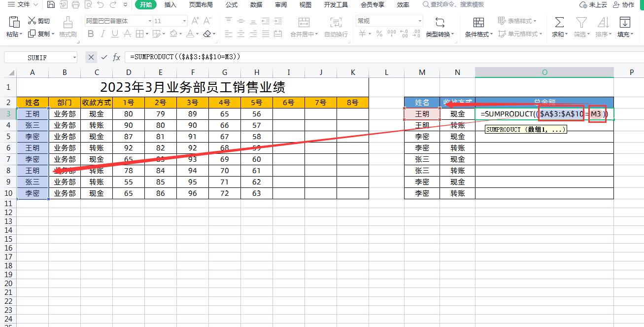Viewport: 644px width, 327px height.
Task: Cancel formula entry with the X icon
Action: click(91, 57)
